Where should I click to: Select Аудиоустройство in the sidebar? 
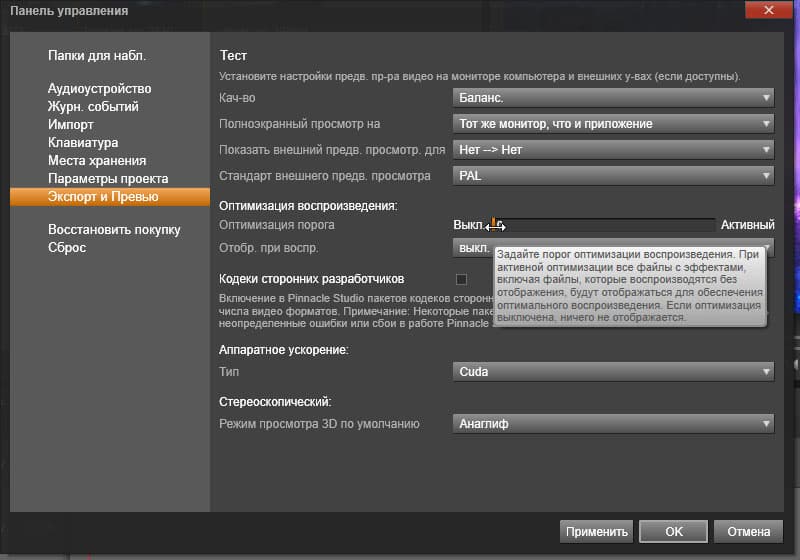pyautogui.click(x=99, y=89)
